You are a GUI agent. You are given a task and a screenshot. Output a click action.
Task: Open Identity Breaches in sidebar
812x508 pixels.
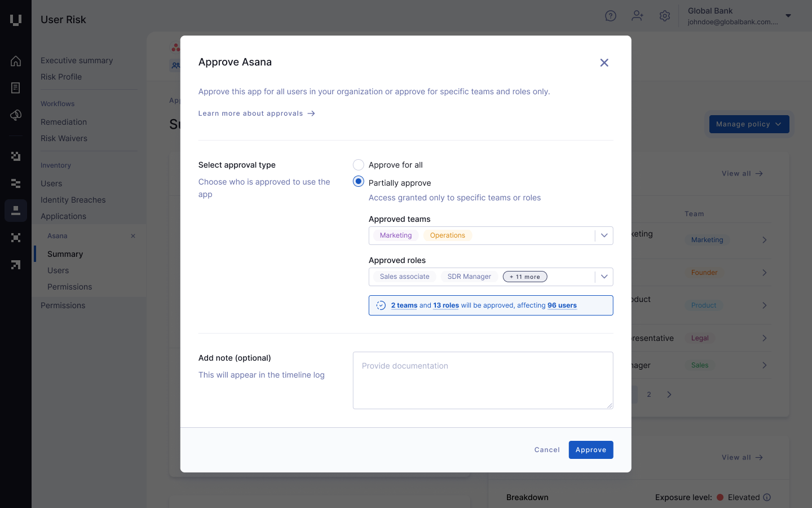pos(73,200)
